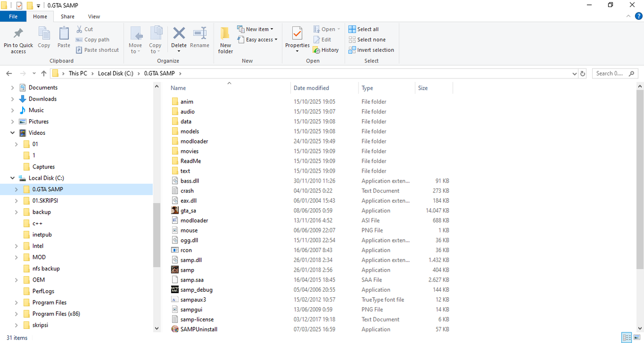Open Customize Quick Access Toolbar dropdown
This screenshot has height=343, width=644.
click(39, 6)
